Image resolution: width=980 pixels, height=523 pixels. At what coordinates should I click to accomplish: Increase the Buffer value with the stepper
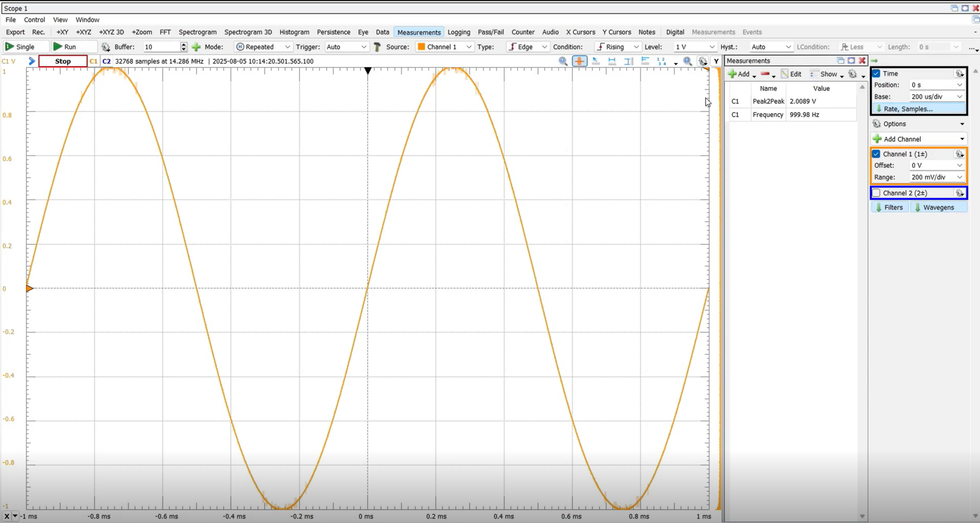point(183,44)
